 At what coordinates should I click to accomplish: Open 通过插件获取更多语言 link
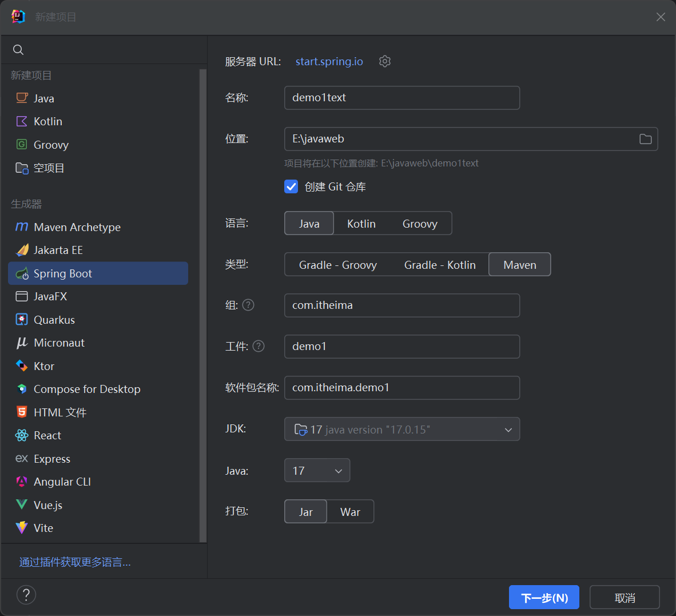coord(74,562)
